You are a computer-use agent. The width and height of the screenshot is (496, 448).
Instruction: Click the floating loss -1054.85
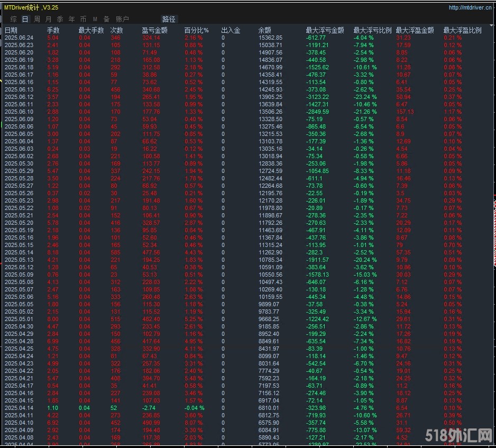317,171
